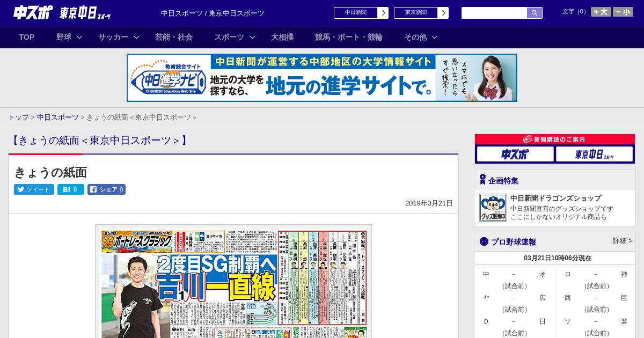Open その他 menu item
Screen dimensions: 644x338
coord(415,37)
